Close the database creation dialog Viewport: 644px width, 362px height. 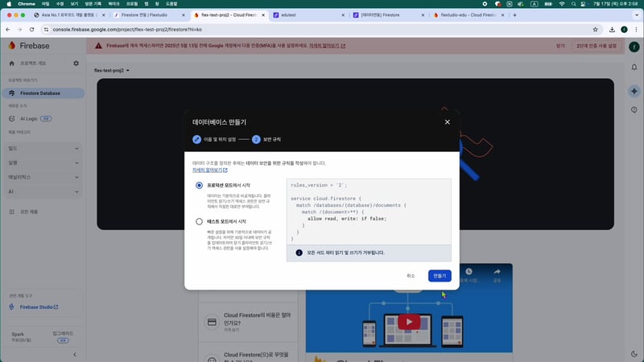coord(448,122)
